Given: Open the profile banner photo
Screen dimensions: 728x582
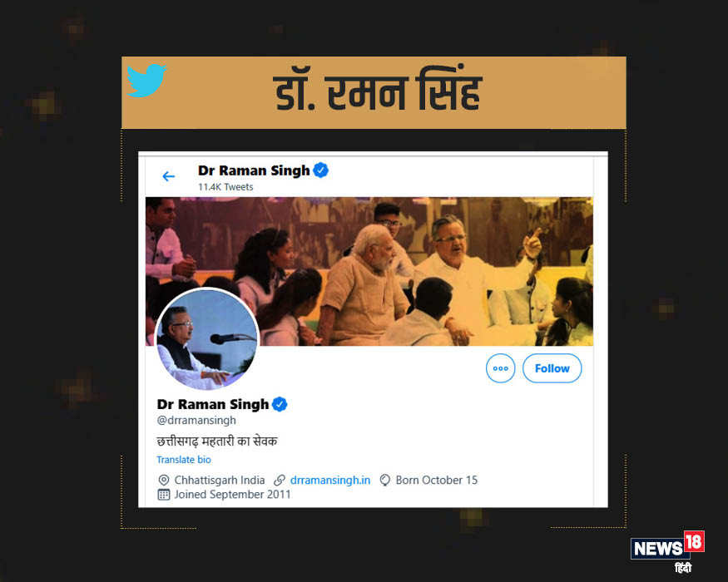Looking at the screenshot, I should (x=369, y=272).
